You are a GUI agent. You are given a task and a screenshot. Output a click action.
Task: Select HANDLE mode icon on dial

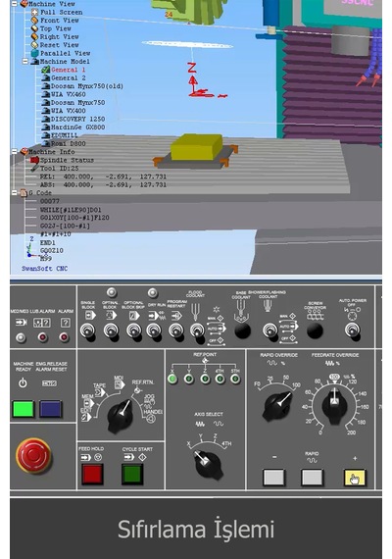click(151, 420)
